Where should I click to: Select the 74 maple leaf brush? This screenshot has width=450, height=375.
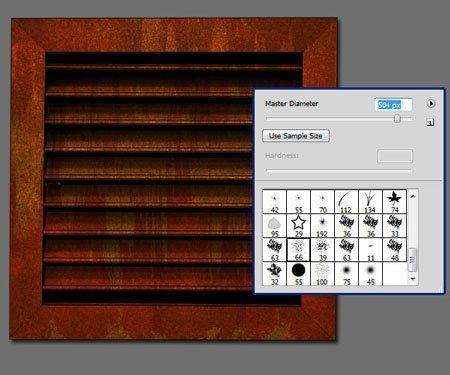(x=395, y=202)
